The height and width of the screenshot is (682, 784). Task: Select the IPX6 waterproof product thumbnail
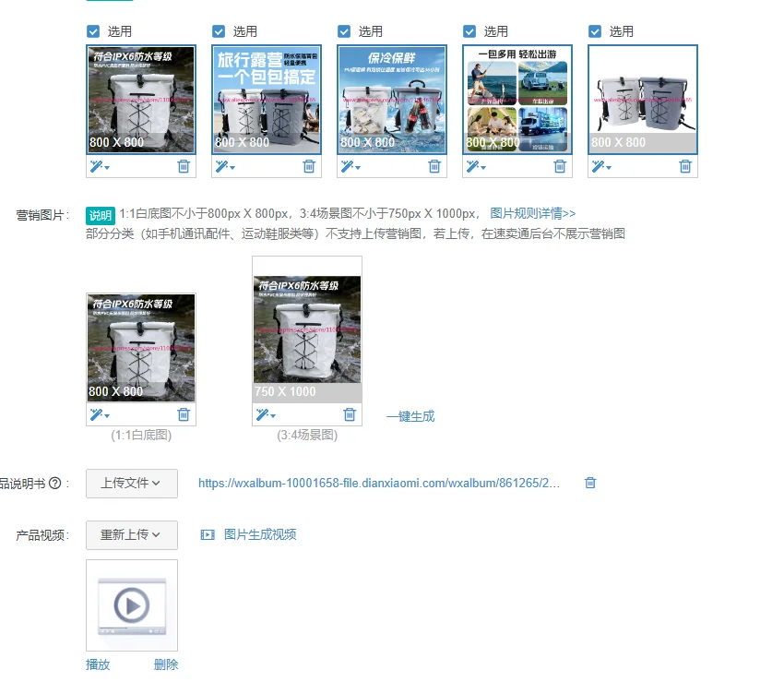pyautogui.click(x=141, y=100)
